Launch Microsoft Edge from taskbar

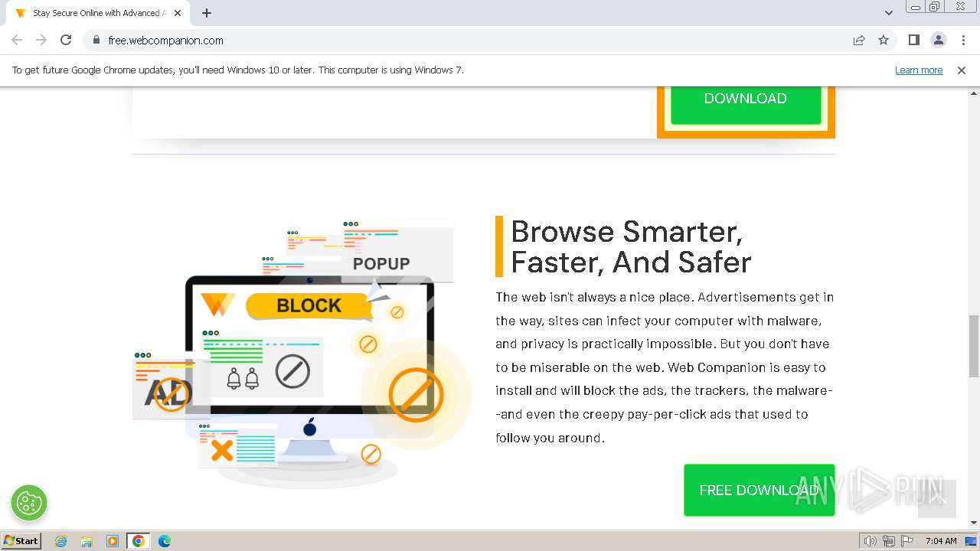click(x=164, y=541)
